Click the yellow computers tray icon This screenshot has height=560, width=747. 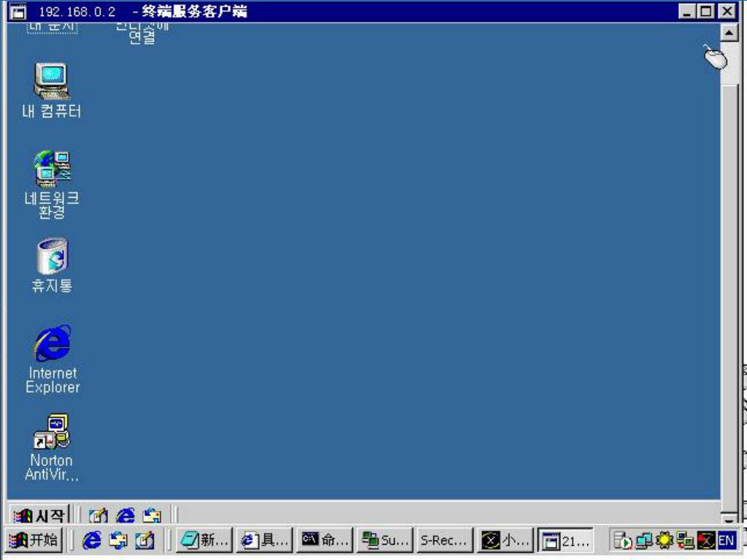[685, 540]
